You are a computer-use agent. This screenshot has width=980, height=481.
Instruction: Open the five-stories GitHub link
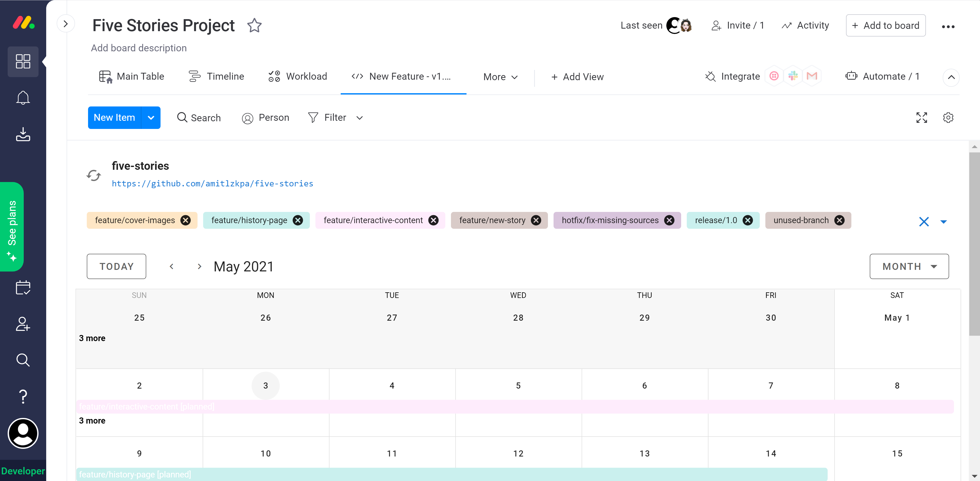tap(212, 183)
